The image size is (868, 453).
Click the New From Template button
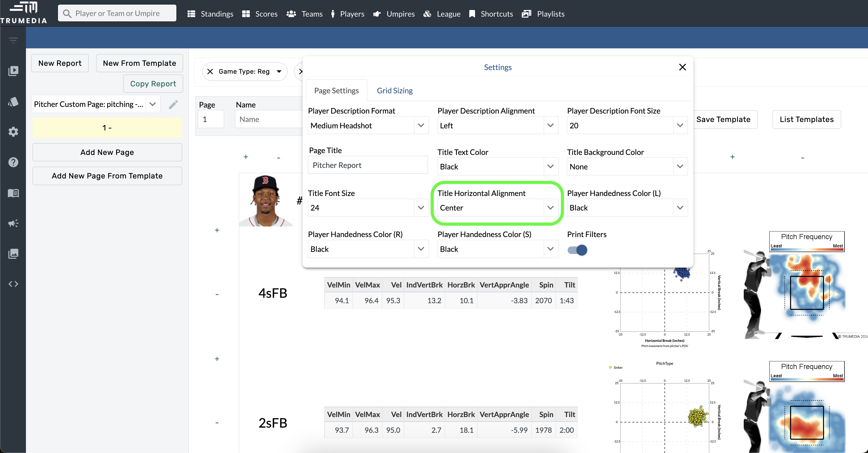138,63
